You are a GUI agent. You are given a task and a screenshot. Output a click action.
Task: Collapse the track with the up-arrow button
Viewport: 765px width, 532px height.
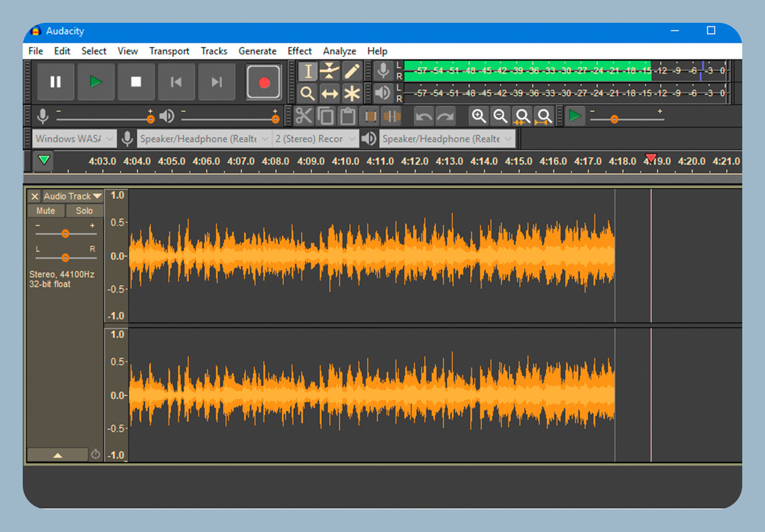coord(58,455)
